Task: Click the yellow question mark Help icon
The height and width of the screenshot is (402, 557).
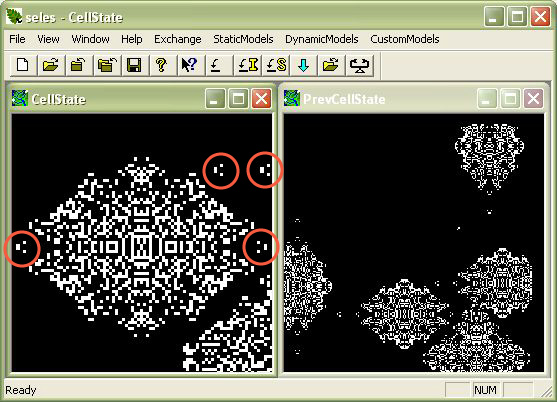Action: [162, 65]
